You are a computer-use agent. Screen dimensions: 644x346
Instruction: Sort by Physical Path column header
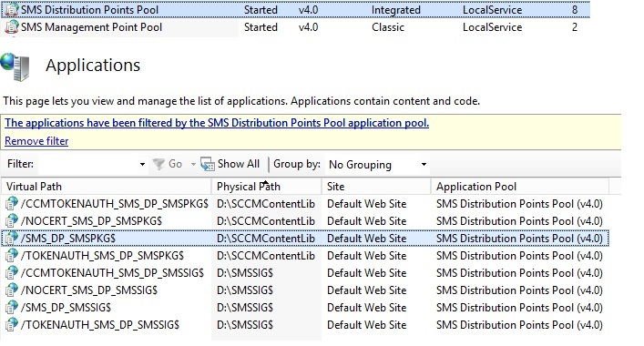click(x=266, y=187)
